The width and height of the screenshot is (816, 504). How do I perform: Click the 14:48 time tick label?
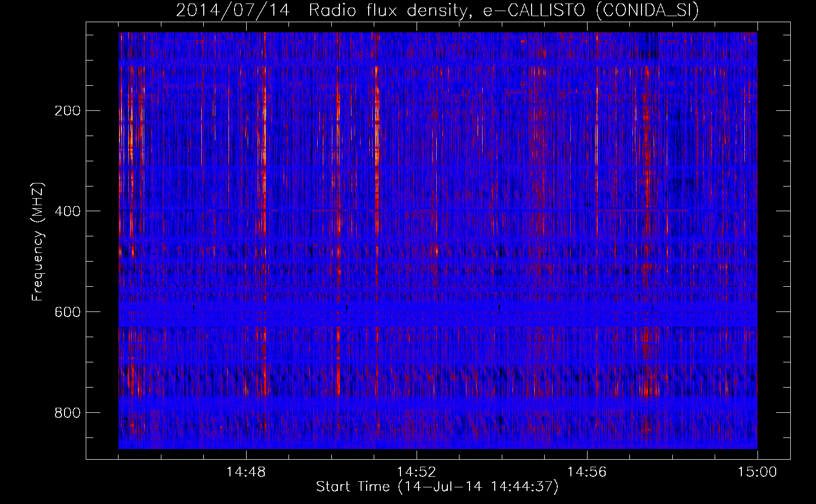click(246, 472)
